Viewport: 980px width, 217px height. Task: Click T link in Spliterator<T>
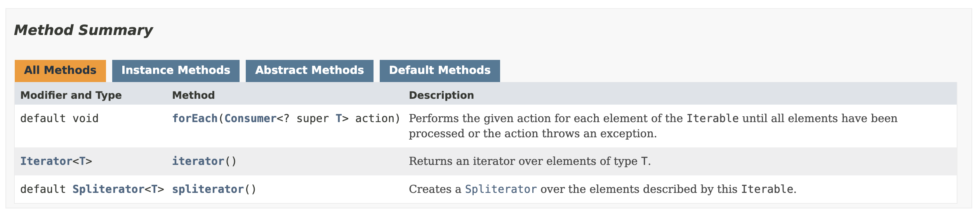[x=154, y=189]
